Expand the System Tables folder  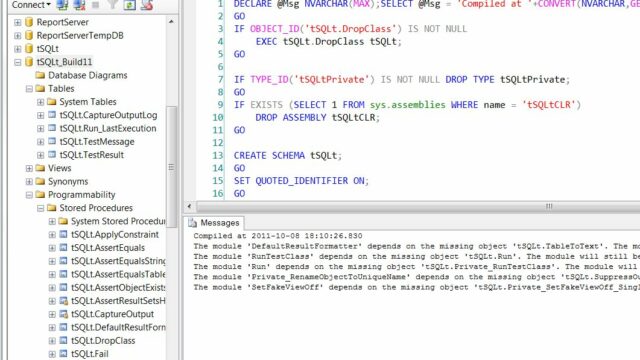coord(40,102)
